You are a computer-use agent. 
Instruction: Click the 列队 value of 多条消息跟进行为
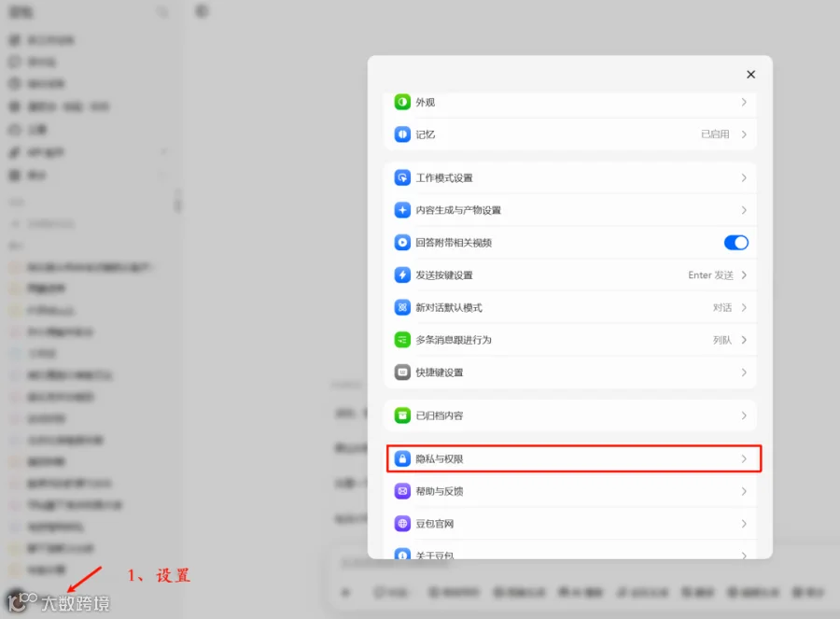722,340
